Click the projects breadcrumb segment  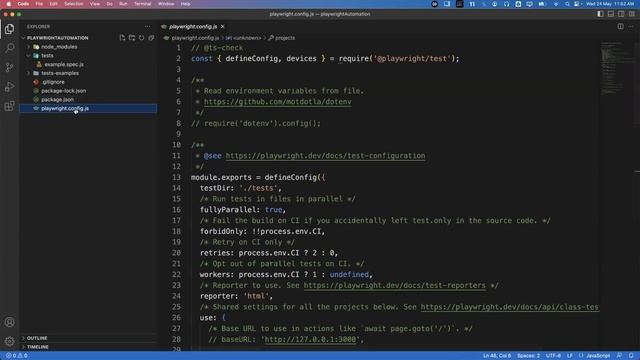click(282, 38)
